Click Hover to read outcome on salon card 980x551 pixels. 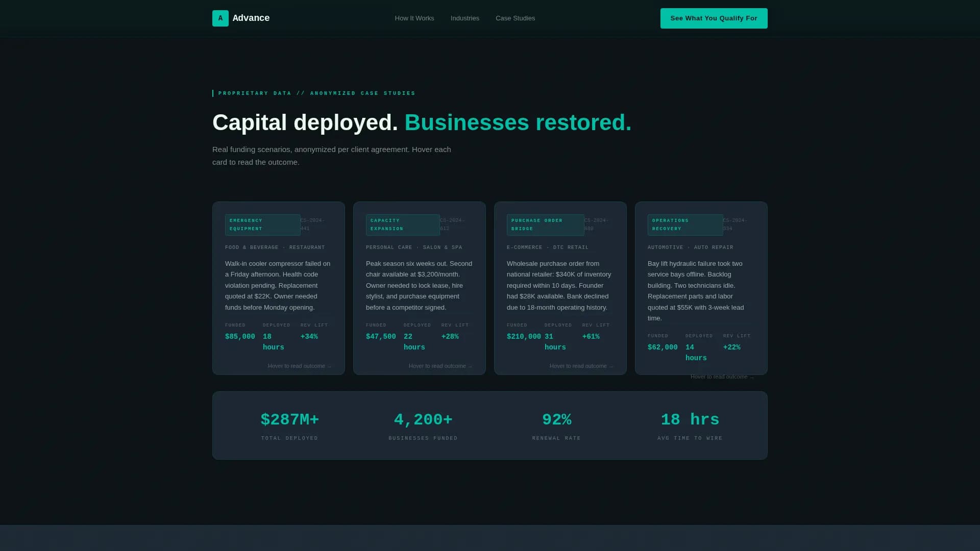440,366
